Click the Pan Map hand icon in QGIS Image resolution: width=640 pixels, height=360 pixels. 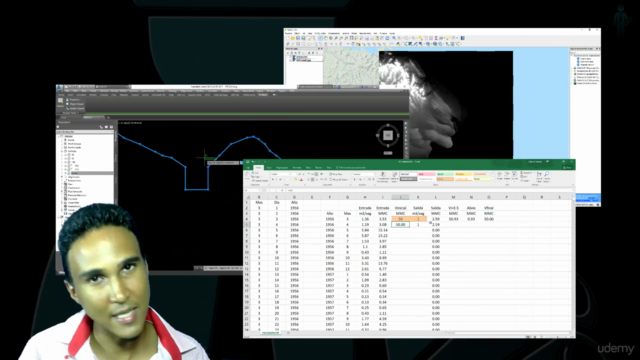[x=325, y=38]
